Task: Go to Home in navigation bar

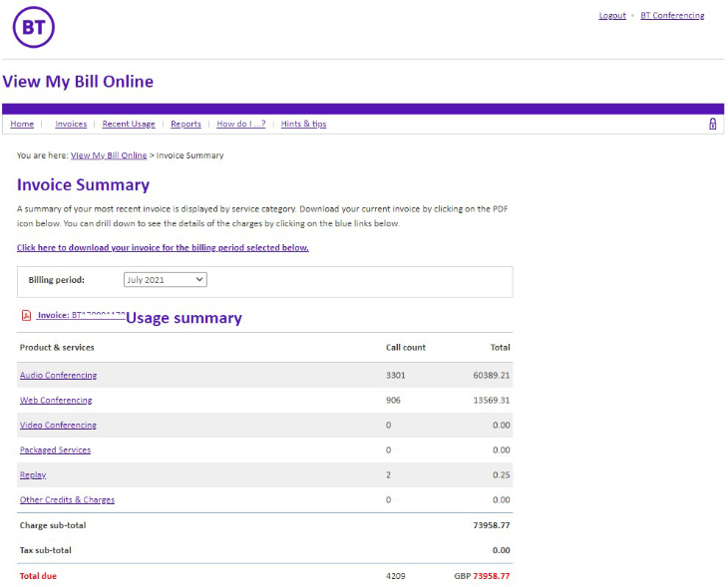Action: [22, 124]
